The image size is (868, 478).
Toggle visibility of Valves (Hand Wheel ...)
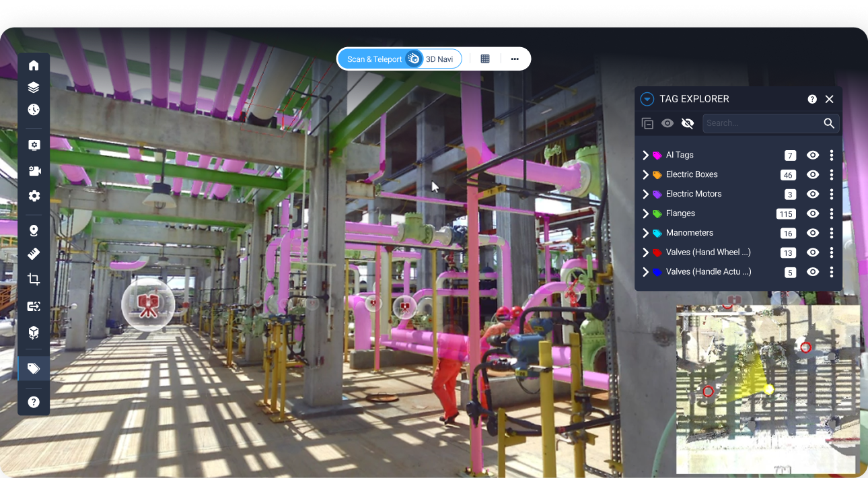coord(813,252)
